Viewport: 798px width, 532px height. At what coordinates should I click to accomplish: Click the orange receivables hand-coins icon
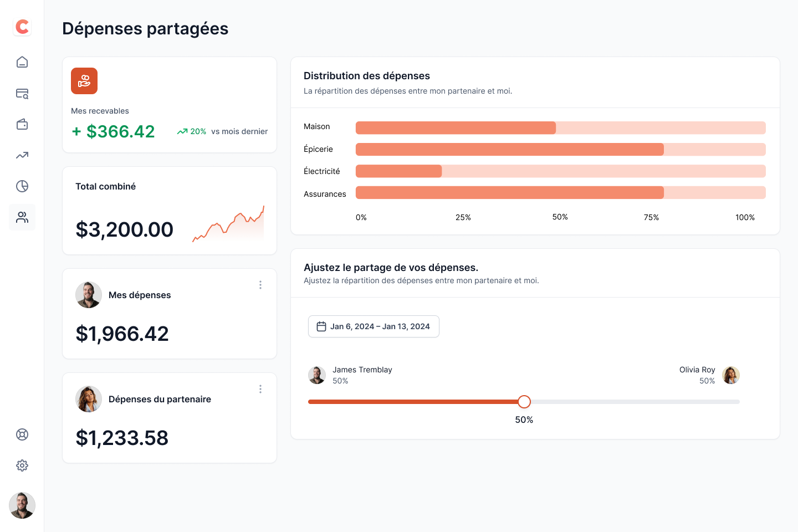pyautogui.click(x=84, y=81)
